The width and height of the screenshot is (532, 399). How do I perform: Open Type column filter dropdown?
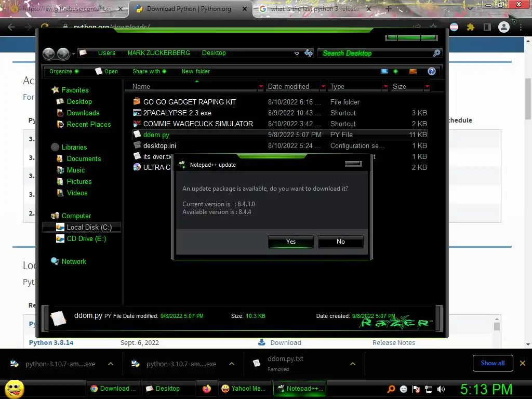tap(385, 87)
